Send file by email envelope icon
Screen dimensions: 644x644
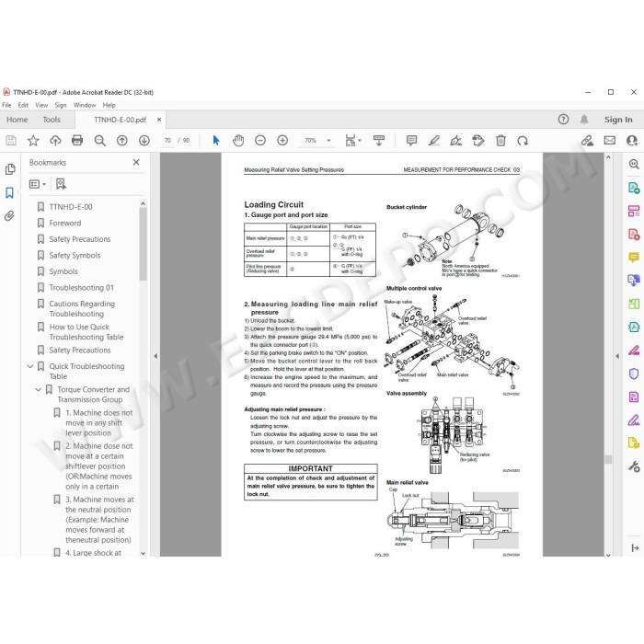(609, 141)
